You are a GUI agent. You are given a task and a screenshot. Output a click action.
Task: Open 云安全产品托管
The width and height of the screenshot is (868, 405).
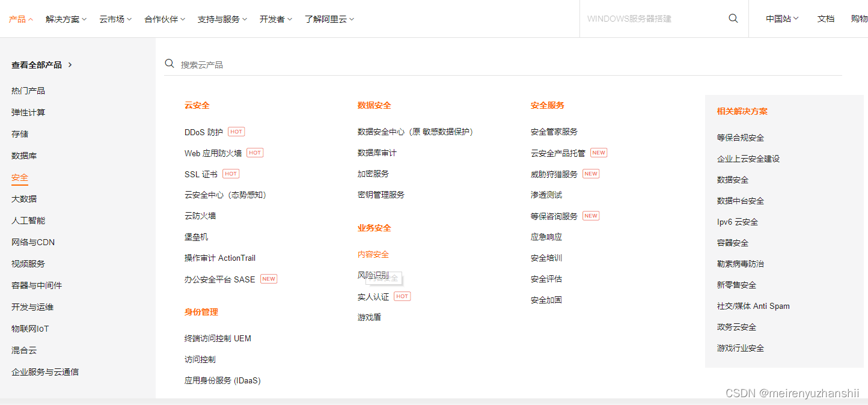click(558, 153)
